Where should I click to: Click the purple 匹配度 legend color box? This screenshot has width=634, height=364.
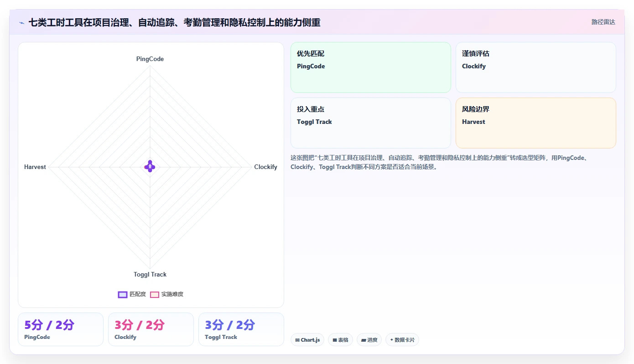coord(122,294)
